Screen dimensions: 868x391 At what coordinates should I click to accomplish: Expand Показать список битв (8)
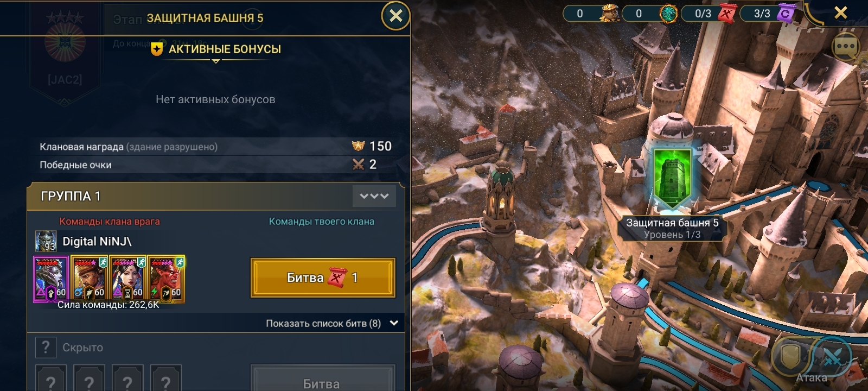click(332, 323)
